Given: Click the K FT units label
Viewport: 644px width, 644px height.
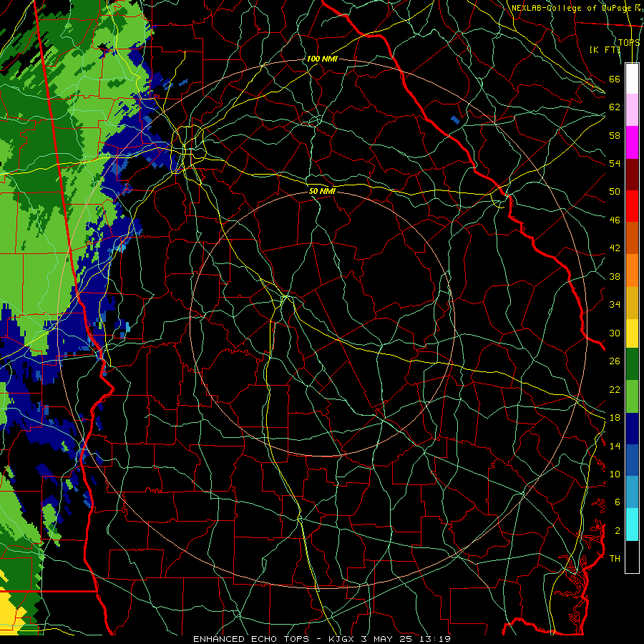Looking at the screenshot, I should coord(605,49).
